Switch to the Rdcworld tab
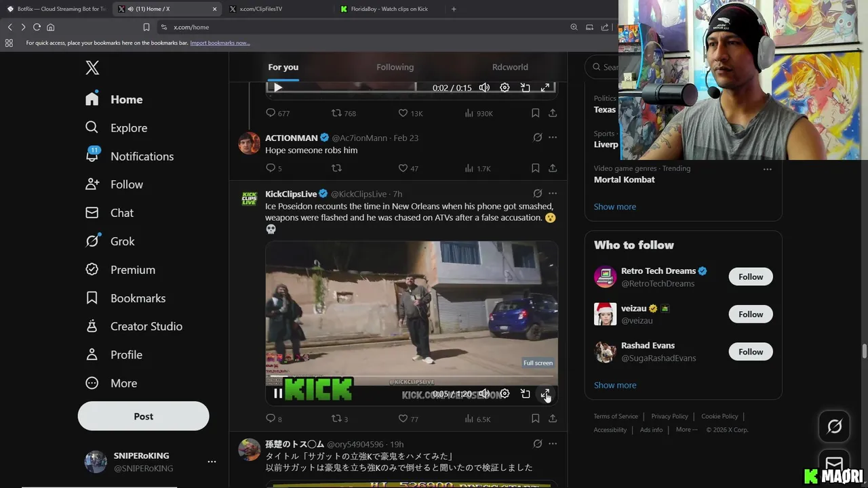868x488 pixels. coord(510,67)
